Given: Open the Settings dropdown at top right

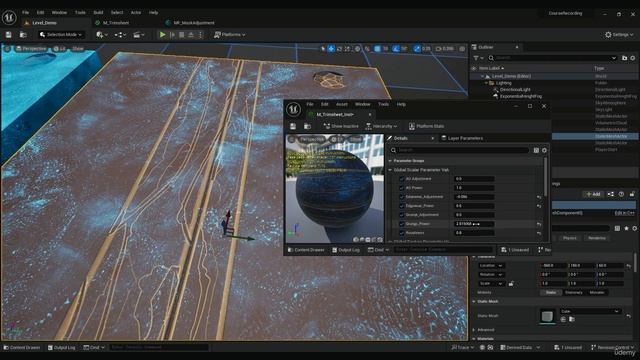Looking at the screenshot, I should tap(619, 35).
